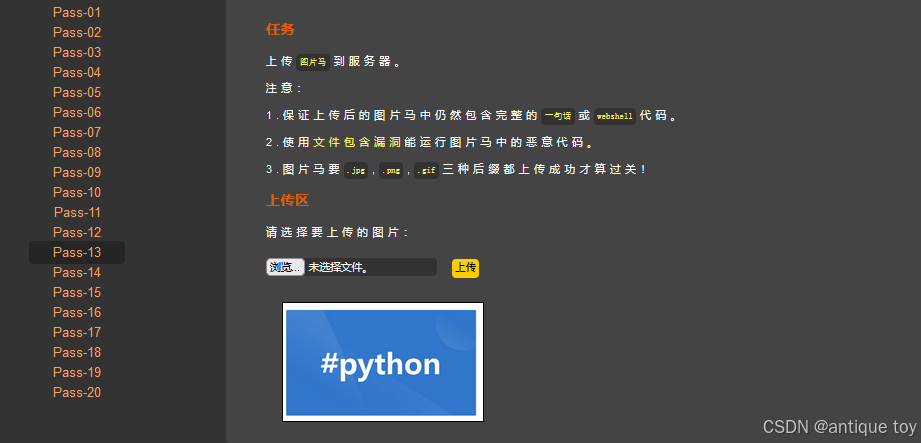Open Pass-08 level link

(77, 152)
